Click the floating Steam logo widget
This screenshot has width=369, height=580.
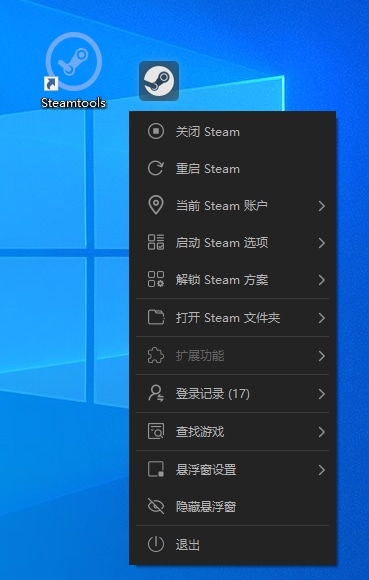pyautogui.click(x=159, y=81)
